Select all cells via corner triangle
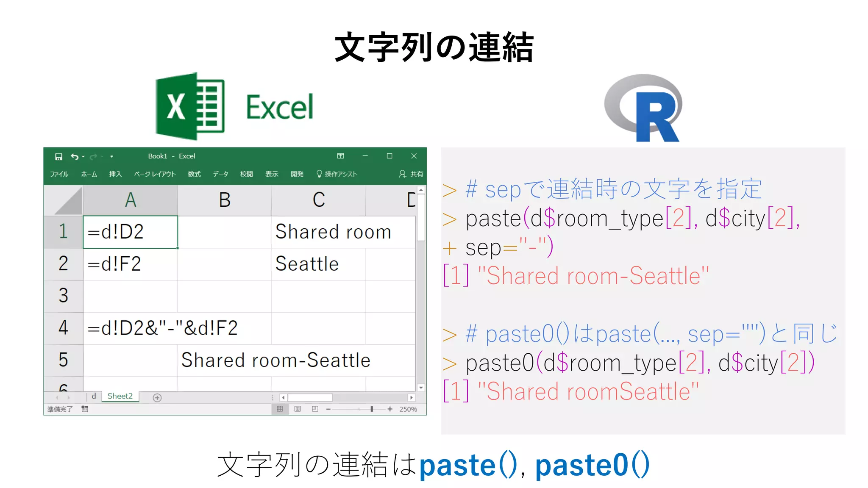 [x=64, y=201]
